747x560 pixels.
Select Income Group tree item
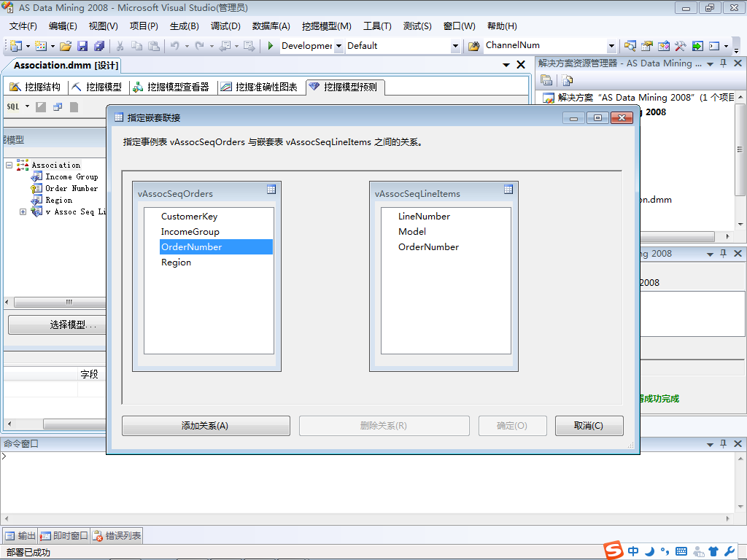click(x=72, y=176)
